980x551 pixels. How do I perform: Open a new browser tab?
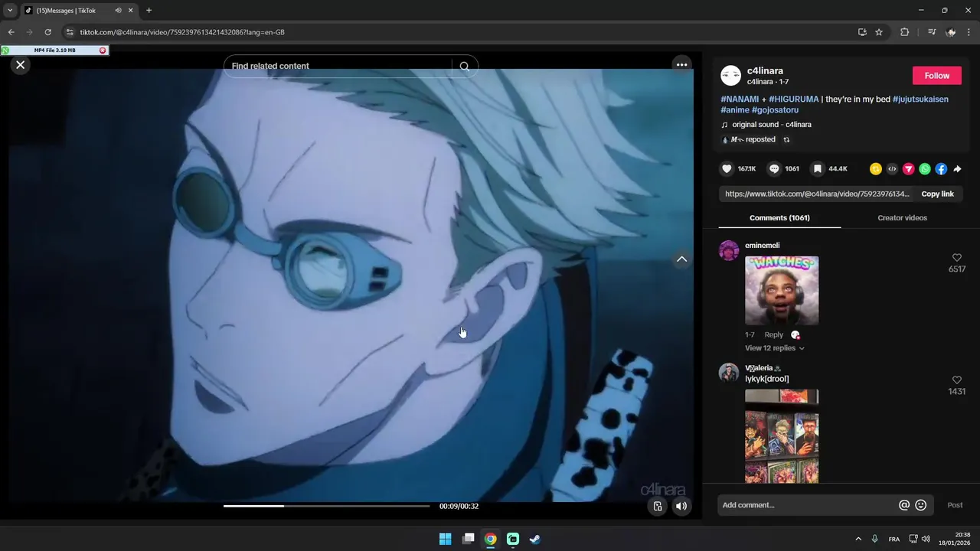click(x=149, y=11)
